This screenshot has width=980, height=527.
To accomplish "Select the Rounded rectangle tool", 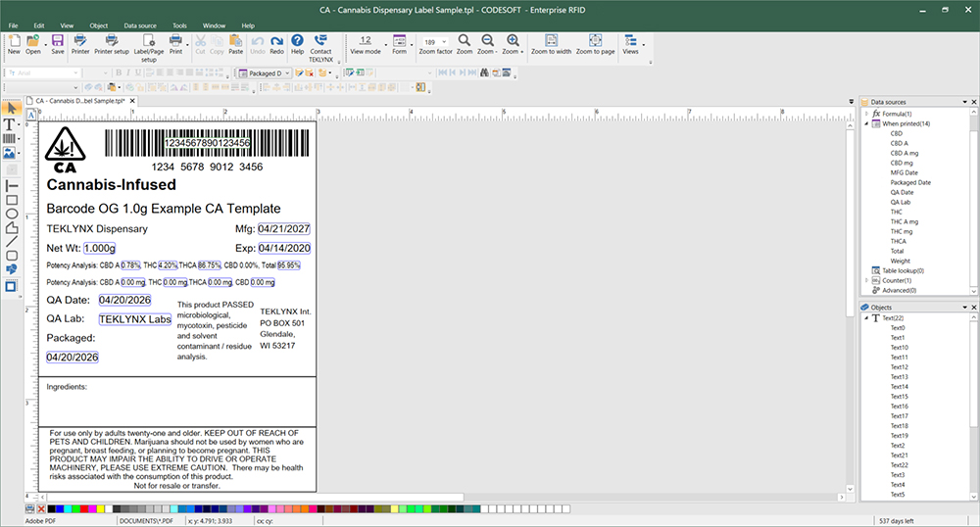I will pos(11,256).
